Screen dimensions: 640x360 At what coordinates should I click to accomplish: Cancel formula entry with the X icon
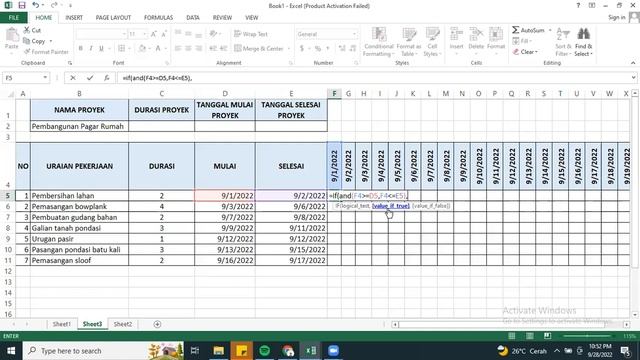pos(73,78)
